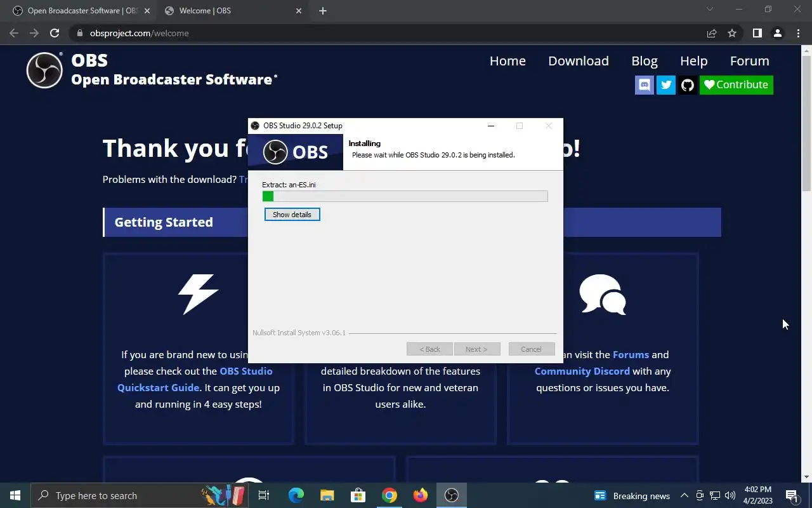
Task: Open the Discord icon link on OBS page
Action: coord(645,84)
